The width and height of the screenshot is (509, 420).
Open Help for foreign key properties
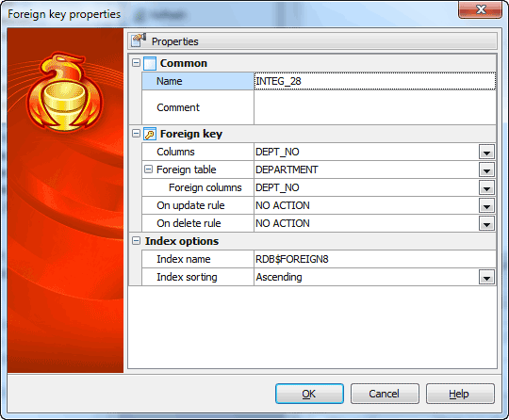460,394
